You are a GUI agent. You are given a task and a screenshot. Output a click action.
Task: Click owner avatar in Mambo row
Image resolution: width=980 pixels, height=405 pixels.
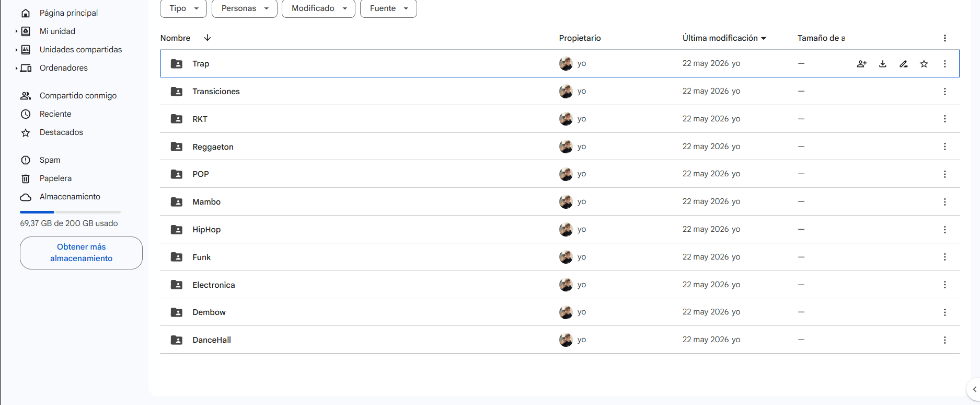point(566,201)
